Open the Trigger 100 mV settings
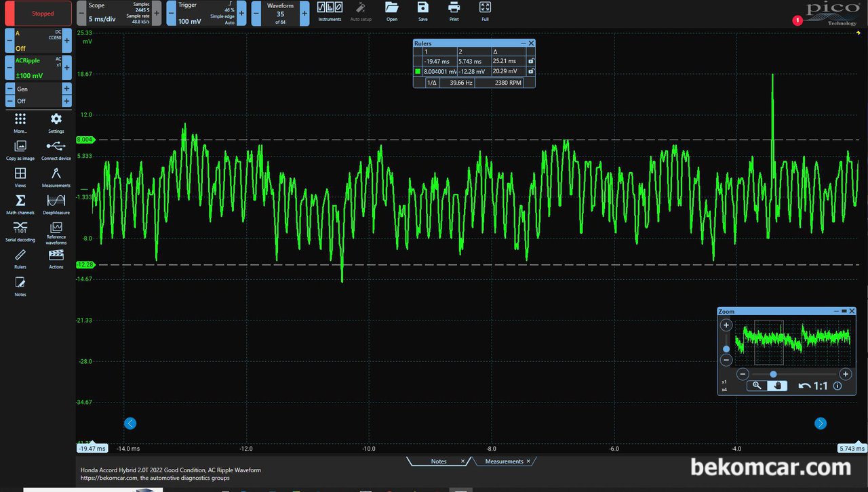868x492 pixels. pyautogui.click(x=206, y=13)
